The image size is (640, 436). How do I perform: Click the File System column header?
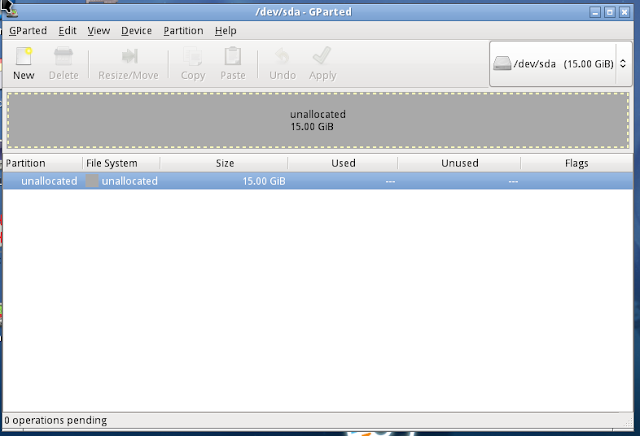[x=121, y=163]
